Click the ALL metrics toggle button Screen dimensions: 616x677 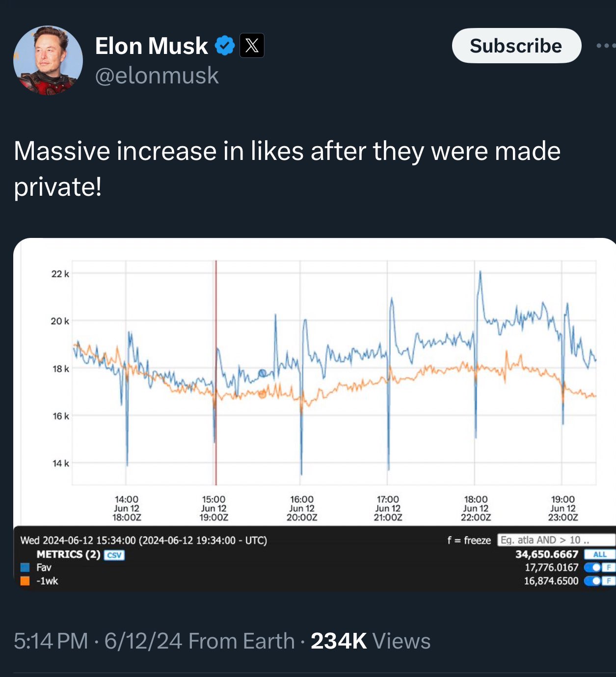pos(599,554)
